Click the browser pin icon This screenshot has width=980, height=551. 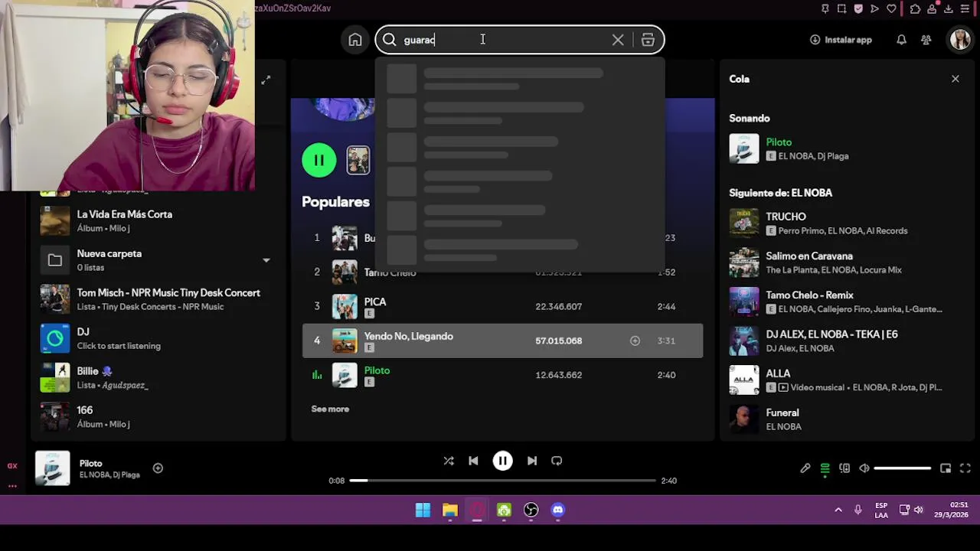(x=825, y=8)
